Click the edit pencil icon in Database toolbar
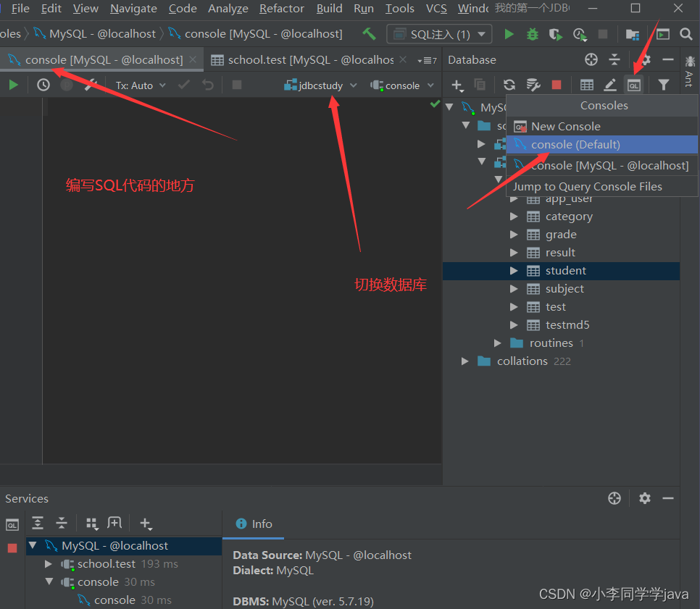 point(610,85)
